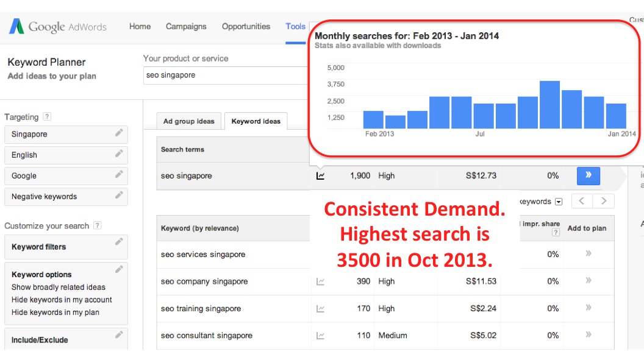Expand the keywords column dropdown arrow

tap(559, 202)
